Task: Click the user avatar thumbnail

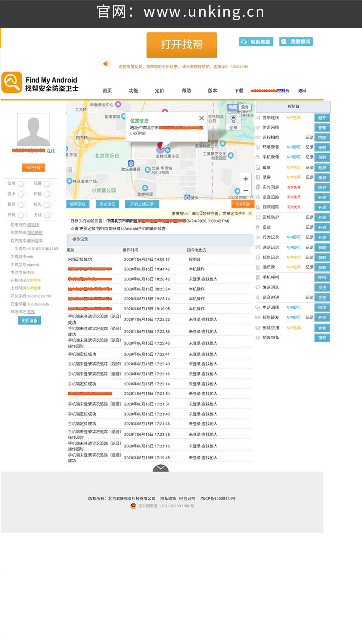Action: [34, 129]
